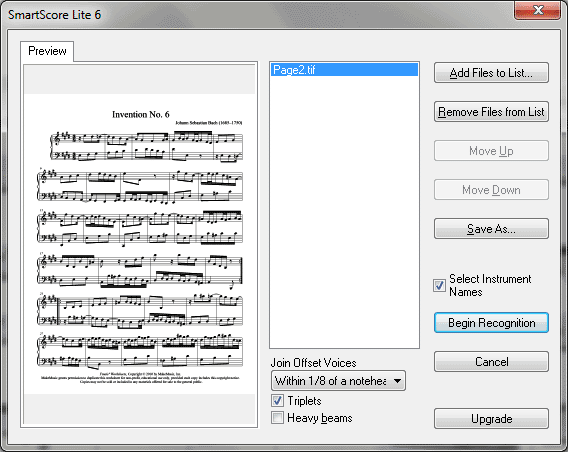Cancel the recognition dialog
Image resolution: width=568 pixels, height=452 pixels.
click(x=491, y=361)
